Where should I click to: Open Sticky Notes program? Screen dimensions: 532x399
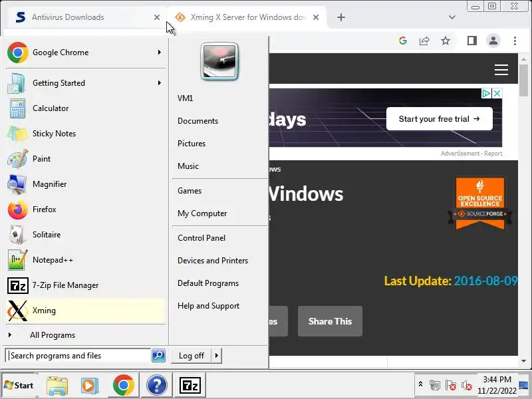click(85, 134)
